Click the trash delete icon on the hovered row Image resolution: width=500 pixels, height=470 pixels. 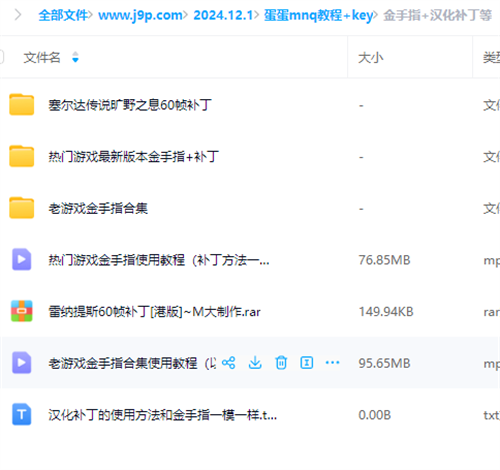click(281, 363)
